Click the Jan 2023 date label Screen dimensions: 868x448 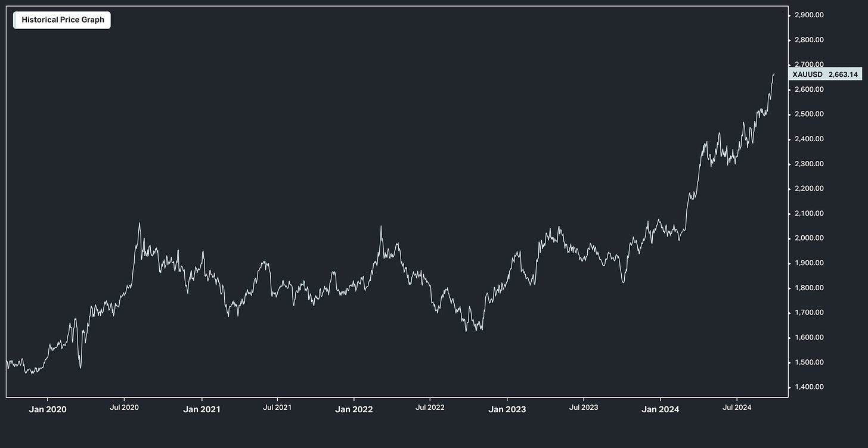(507, 409)
